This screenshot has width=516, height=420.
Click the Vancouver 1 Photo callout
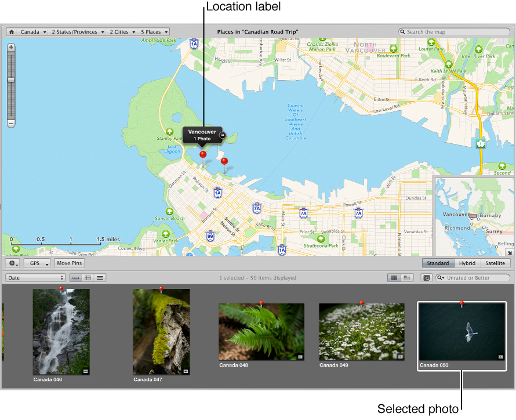202,135
